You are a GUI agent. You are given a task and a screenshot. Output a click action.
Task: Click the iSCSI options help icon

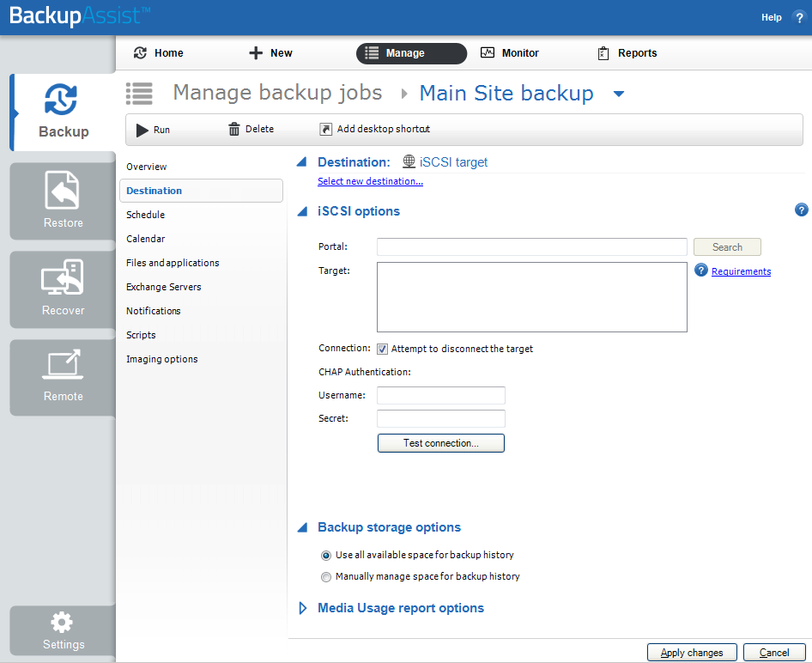[801, 210]
